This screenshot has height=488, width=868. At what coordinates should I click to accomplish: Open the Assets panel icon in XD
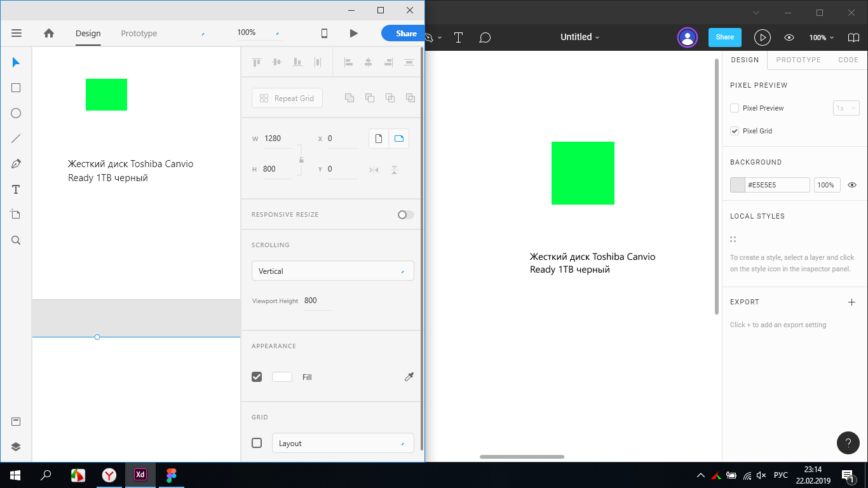[16, 421]
